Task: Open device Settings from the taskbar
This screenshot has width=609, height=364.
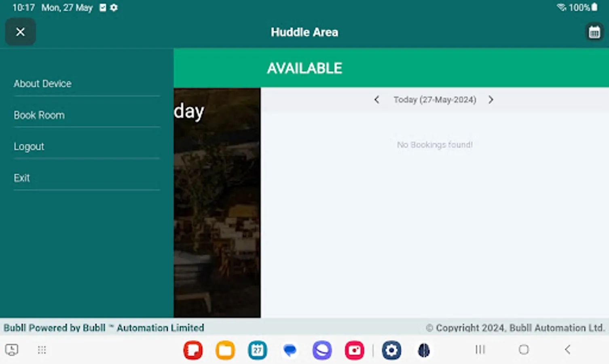Action: 391,350
